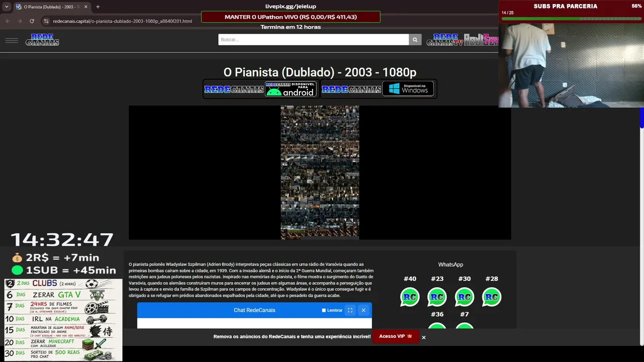Screen dimensions: 644x362
Task: Close the O Pianista browser tab
Action: click(86, 7)
